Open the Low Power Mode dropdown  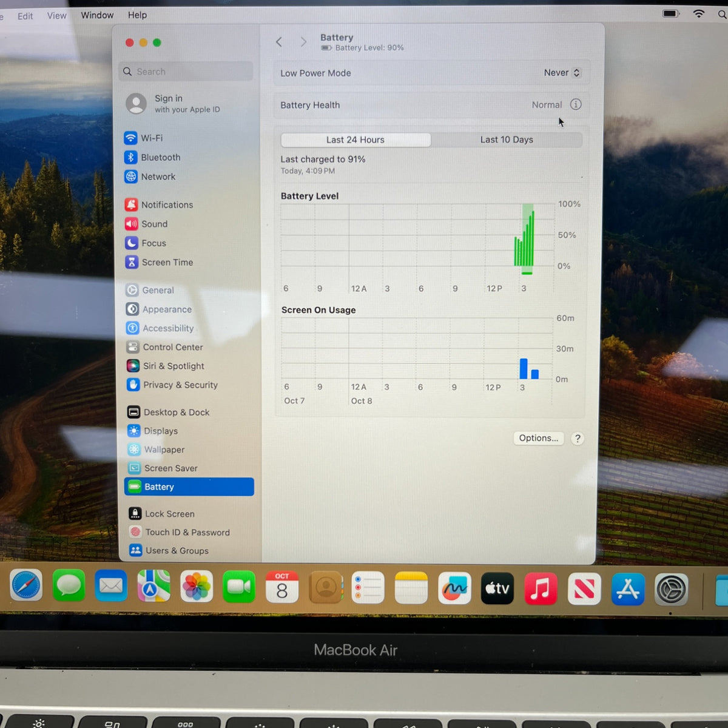(x=562, y=73)
